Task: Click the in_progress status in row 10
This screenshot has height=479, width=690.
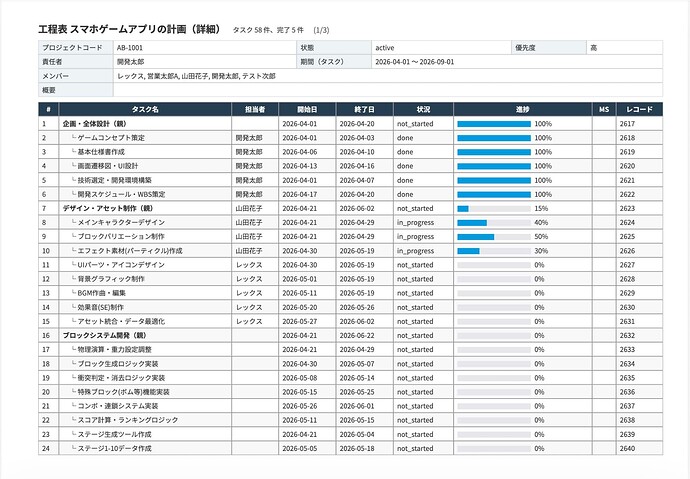Action: (x=415, y=251)
